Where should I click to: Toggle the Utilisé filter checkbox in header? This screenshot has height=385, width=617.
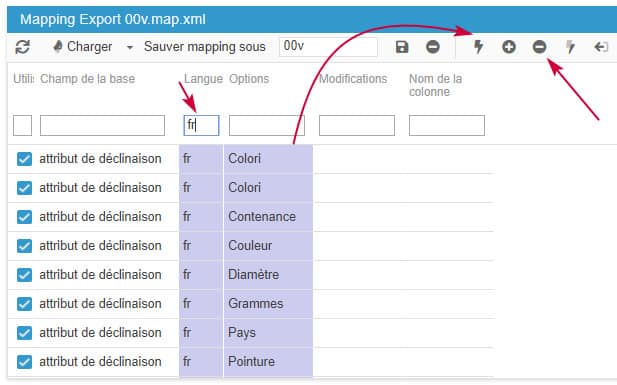[22, 125]
